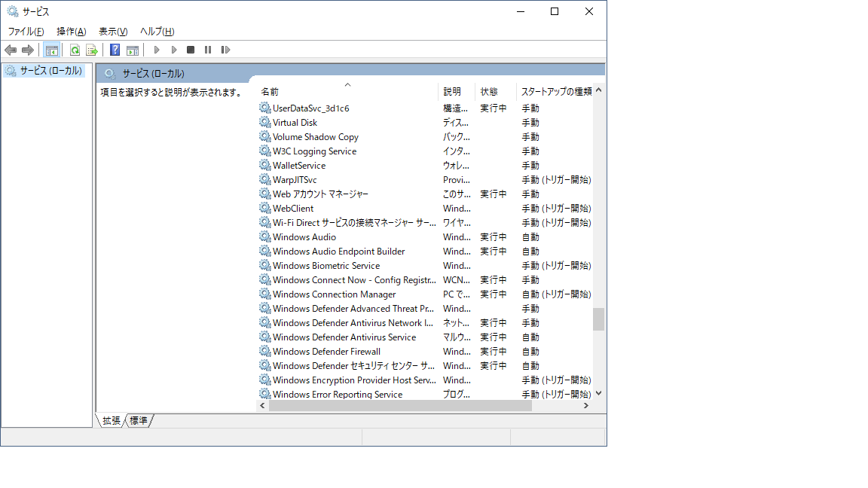Open Help with the blue question mark icon
The width and height of the screenshot is (868, 488).
point(115,50)
